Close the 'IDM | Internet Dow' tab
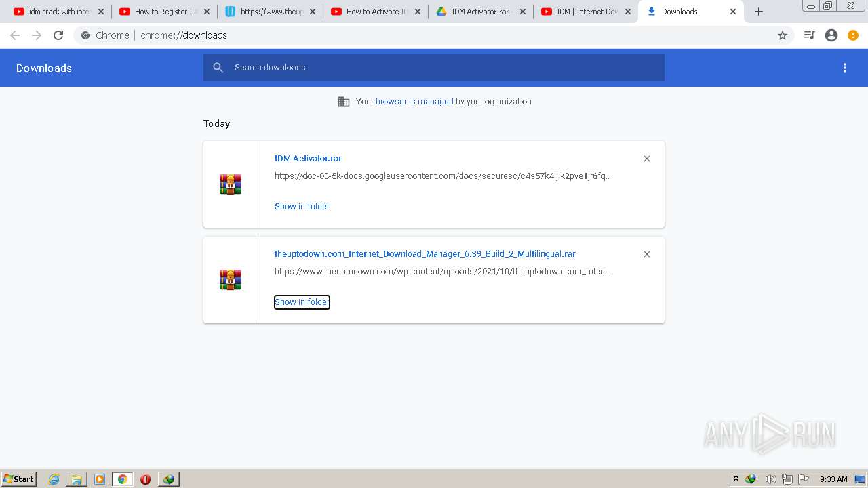Viewport: 868px width, 488px height. (628, 12)
